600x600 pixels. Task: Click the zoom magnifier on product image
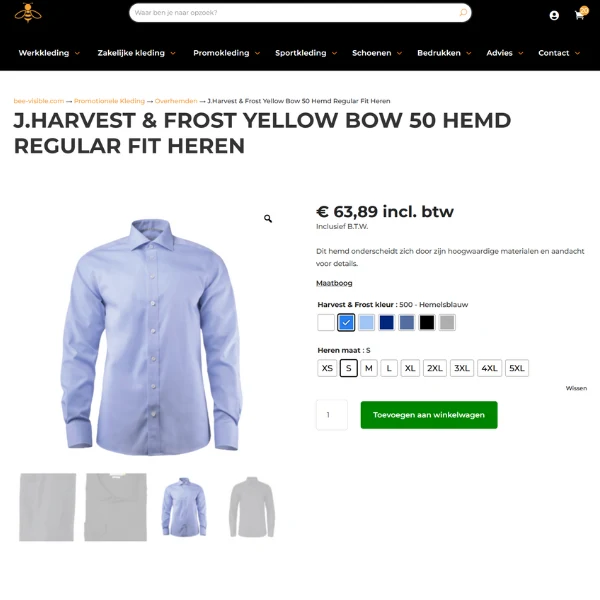(x=268, y=218)
